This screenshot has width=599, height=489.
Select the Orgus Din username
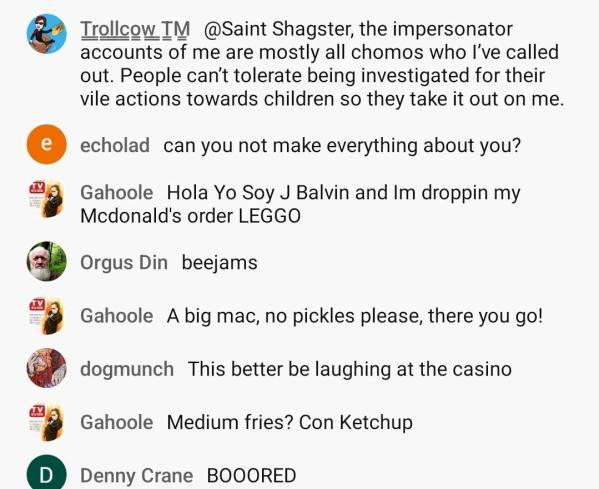tap(124, 263)
